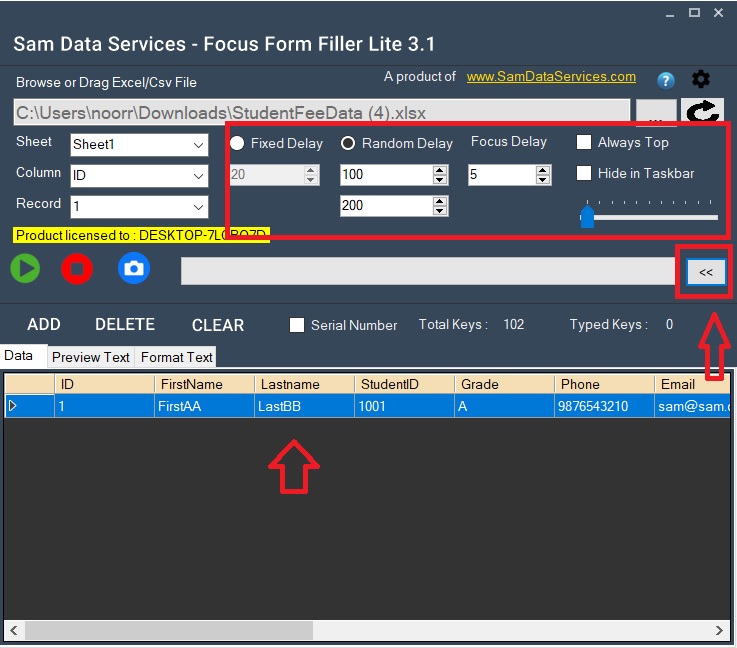Click the Lastname column header
Image resolution: width=737 pixels, height=648 pixels.
click(x=305, y=384)
